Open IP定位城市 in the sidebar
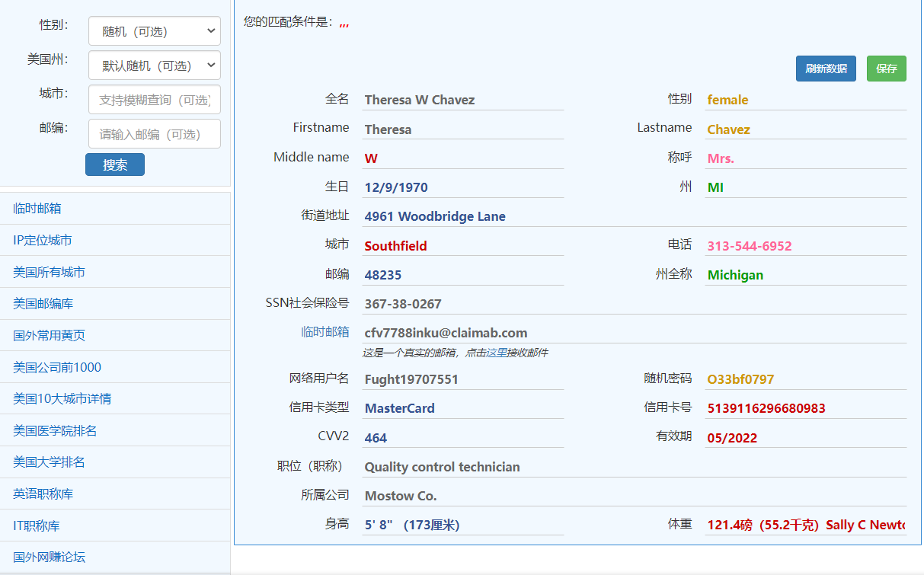Image resolution: width=924 pixels, height=575 pixels. 43,241
